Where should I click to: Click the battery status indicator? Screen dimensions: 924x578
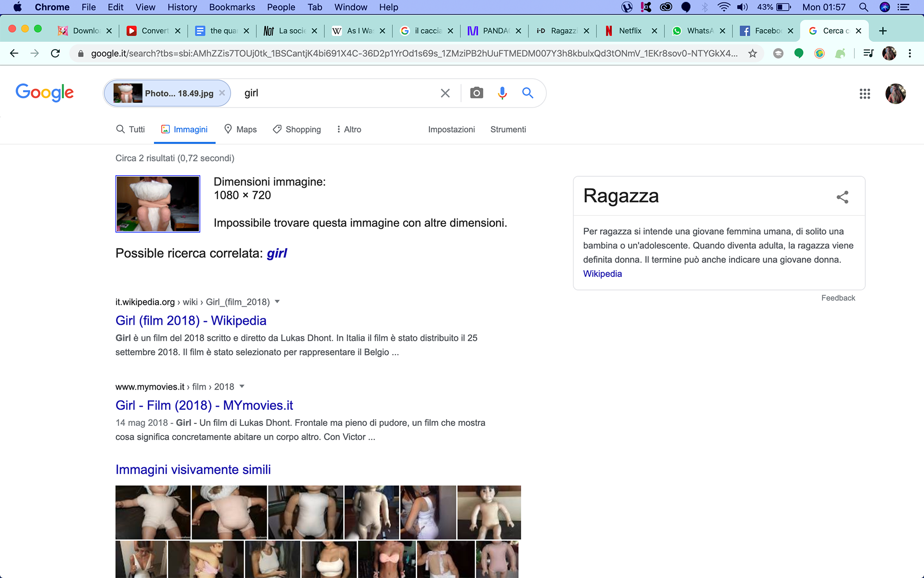[x=774, y=7]
